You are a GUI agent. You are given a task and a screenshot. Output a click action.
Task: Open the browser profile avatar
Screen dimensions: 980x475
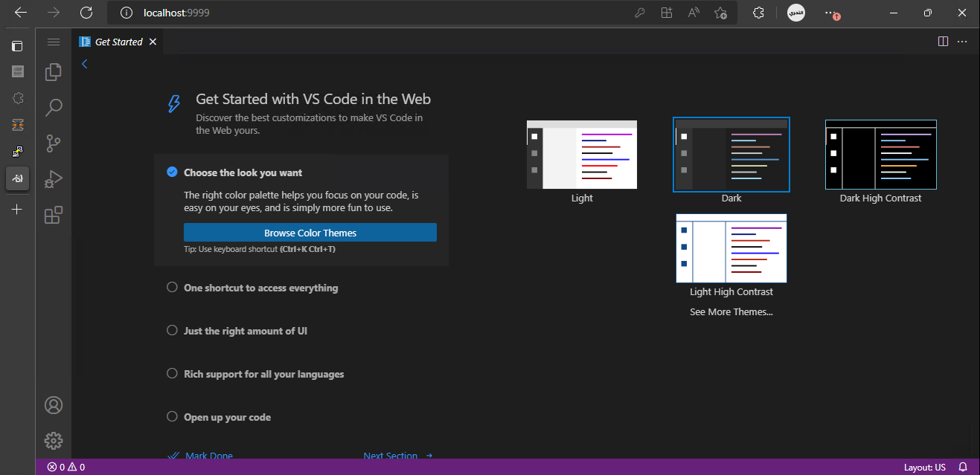click(796, 13)
